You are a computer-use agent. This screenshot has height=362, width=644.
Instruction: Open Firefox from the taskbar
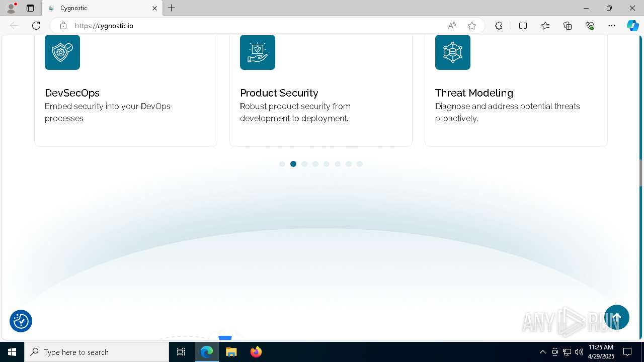click(256, 352)
